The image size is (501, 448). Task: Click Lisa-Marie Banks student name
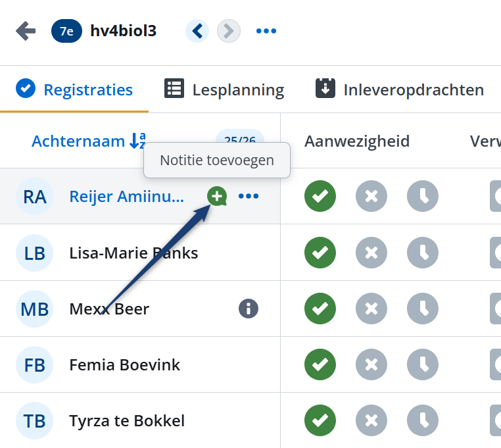(x=133, y=253)
